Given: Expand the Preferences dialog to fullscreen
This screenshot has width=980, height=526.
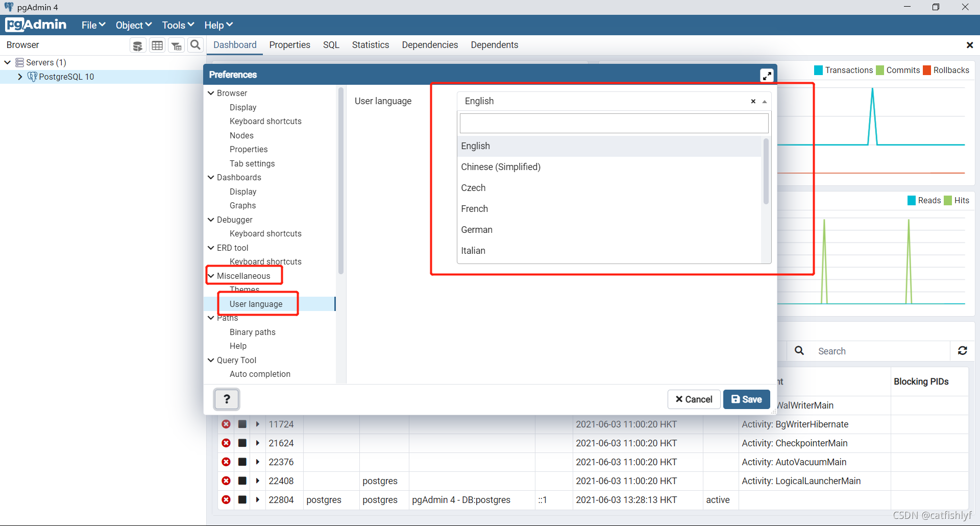Looking at the screenshot, I should [767, 75].
